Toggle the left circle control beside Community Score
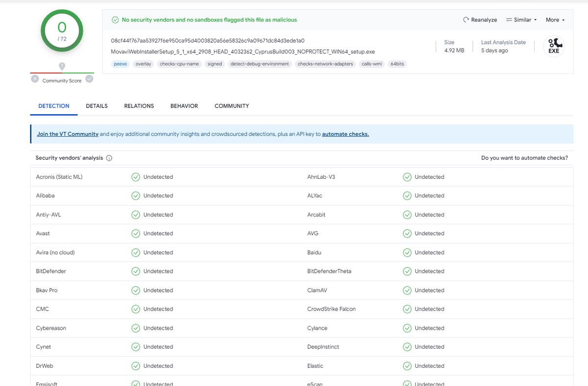588x386 pixels. pos(34,78)
